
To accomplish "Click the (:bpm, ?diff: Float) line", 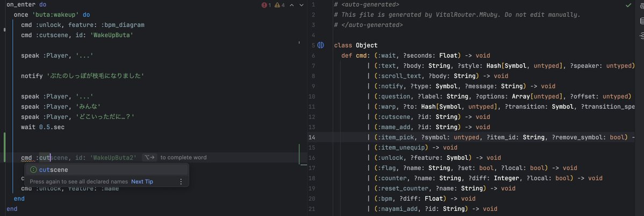I will 422,198.
